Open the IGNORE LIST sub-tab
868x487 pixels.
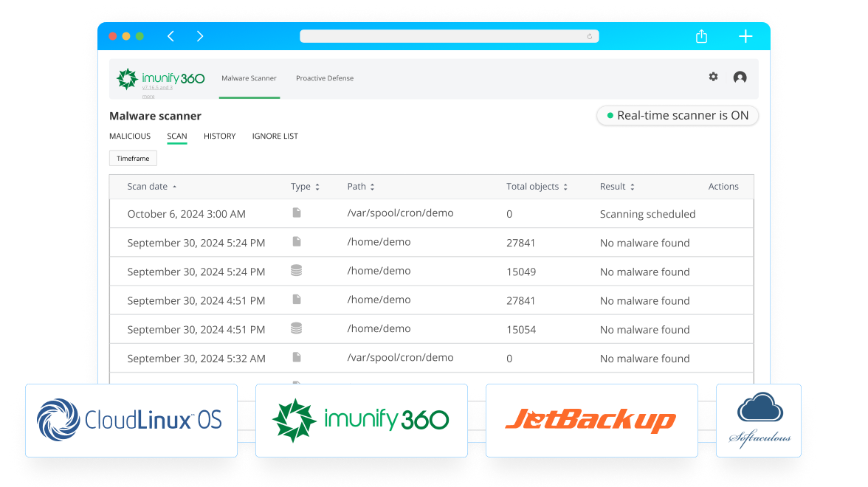275,137
